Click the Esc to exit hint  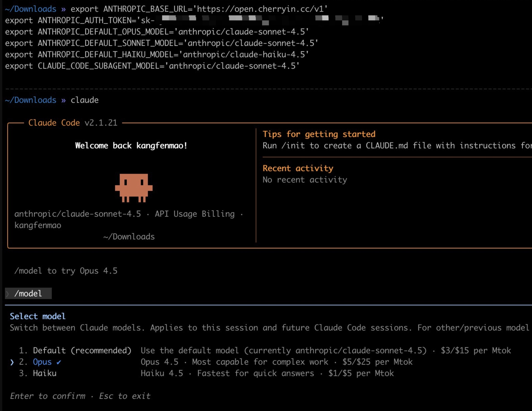(x=124, y=396)
